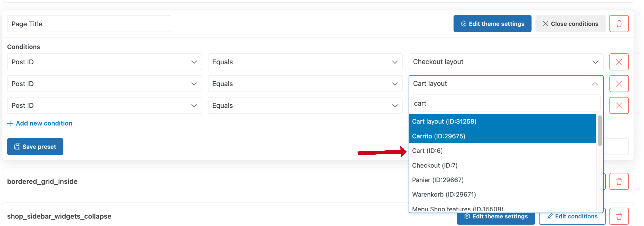Delete the bordered_grid_inside preset
Viewport: 644px width, 226px height.
619,181
